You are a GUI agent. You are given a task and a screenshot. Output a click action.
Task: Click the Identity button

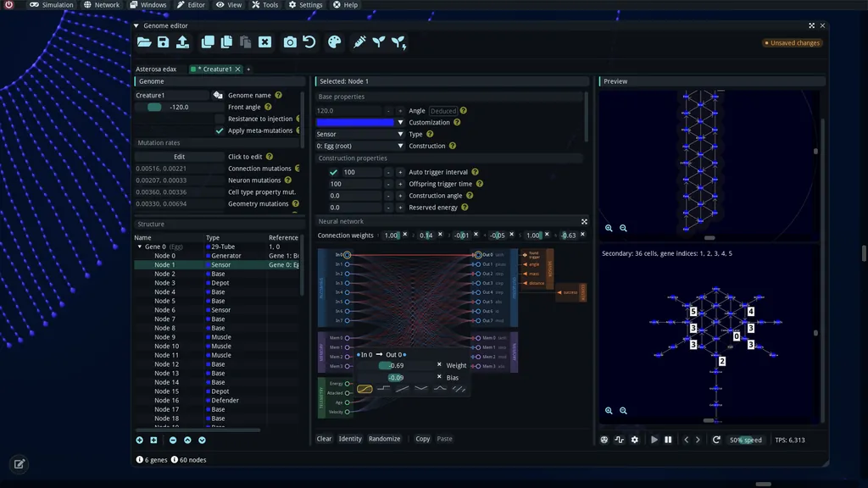point(350,439)
